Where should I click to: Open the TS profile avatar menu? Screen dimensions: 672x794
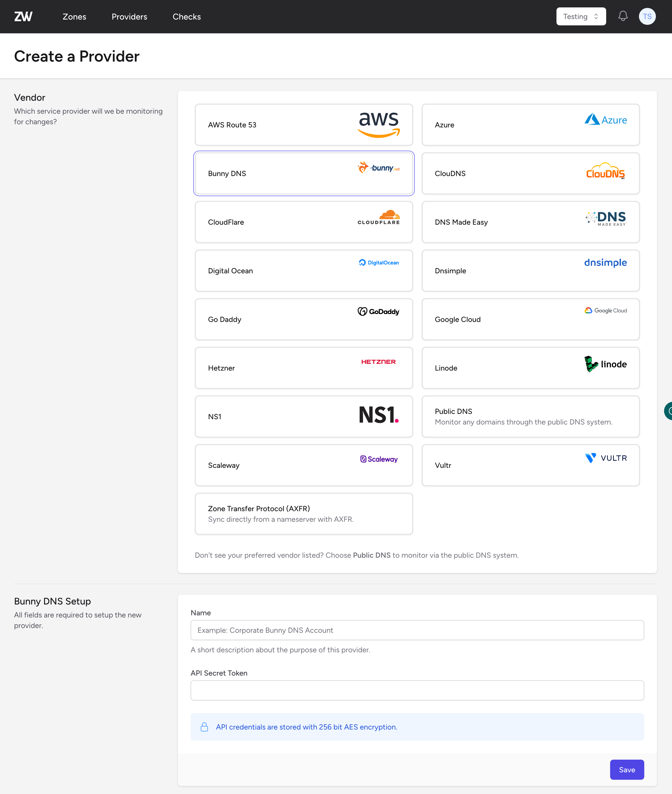tap(647, 16)
